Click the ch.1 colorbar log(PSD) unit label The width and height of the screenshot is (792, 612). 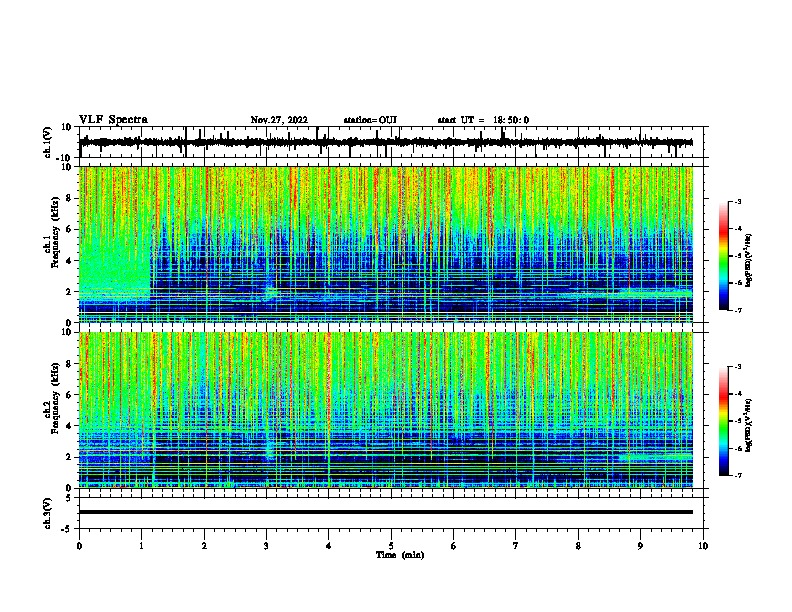[749, 260]
